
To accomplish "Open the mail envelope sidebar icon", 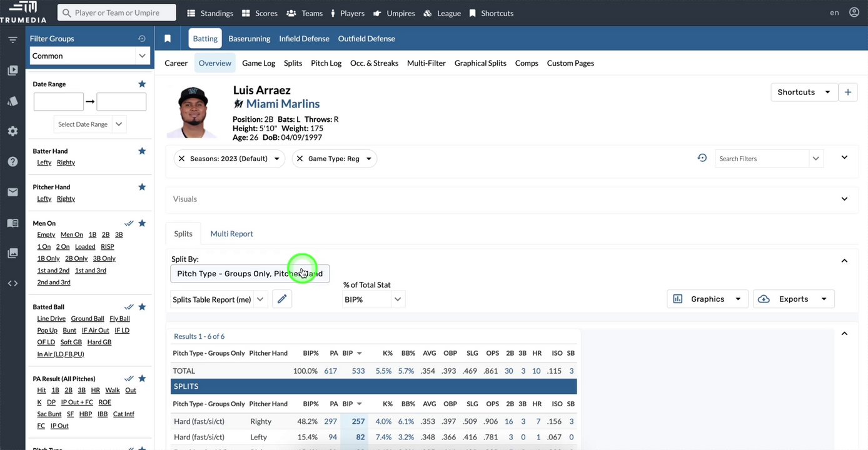I will (13, 192).
